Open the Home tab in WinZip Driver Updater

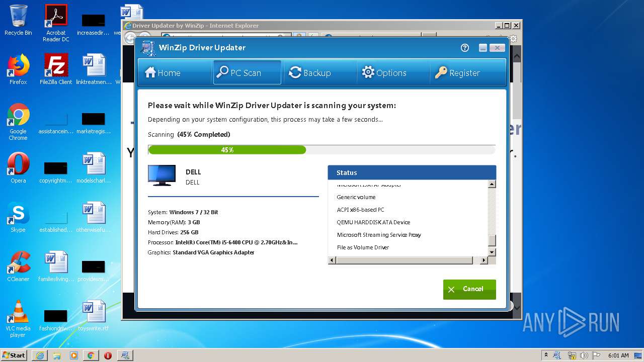pyautogui.click(x=174, y=73)
